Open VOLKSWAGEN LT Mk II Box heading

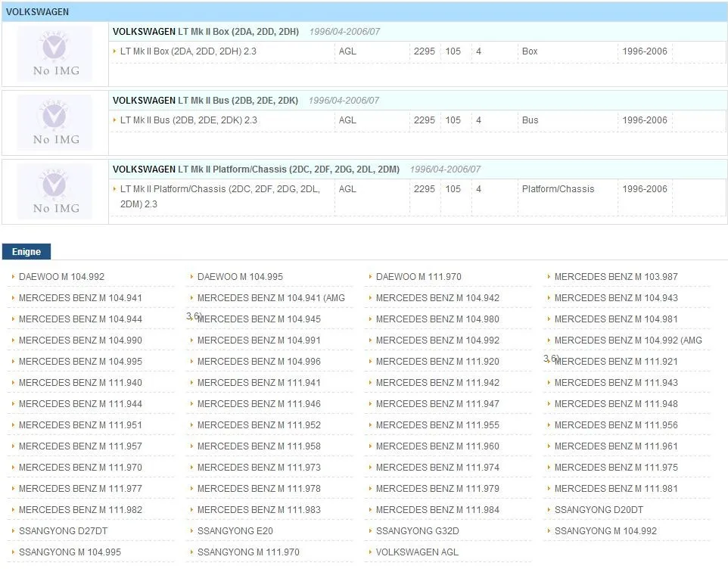[x=206, y=32]
